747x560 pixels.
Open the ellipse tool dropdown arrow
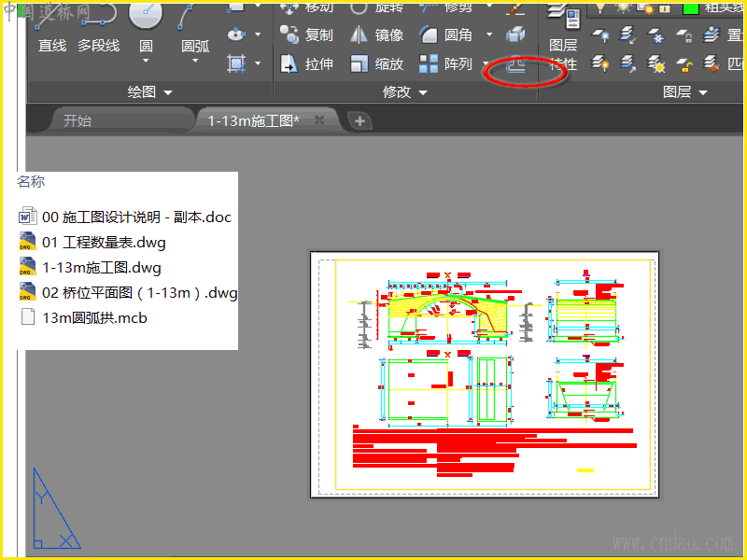click(x=258, y=35)
